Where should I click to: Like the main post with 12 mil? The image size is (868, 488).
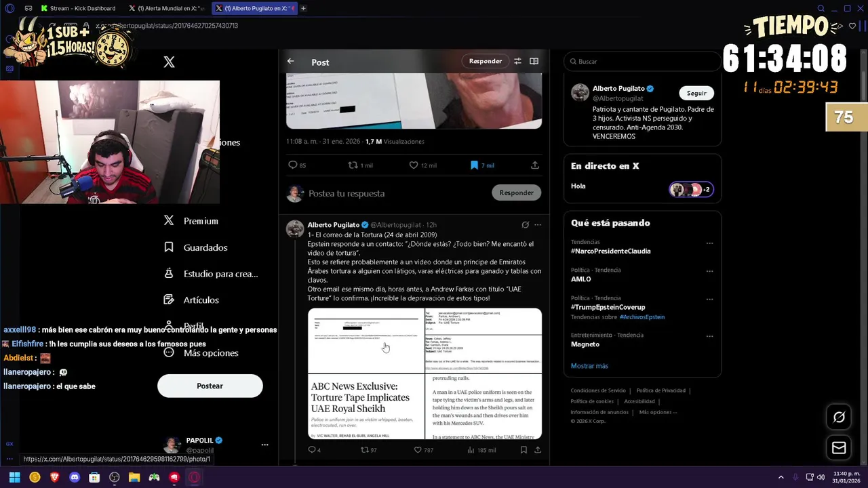422,165
